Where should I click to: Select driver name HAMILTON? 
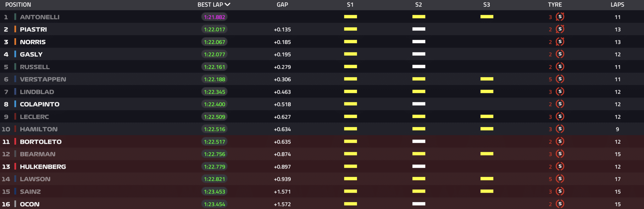pyautogui.click(x=39, y=129)
